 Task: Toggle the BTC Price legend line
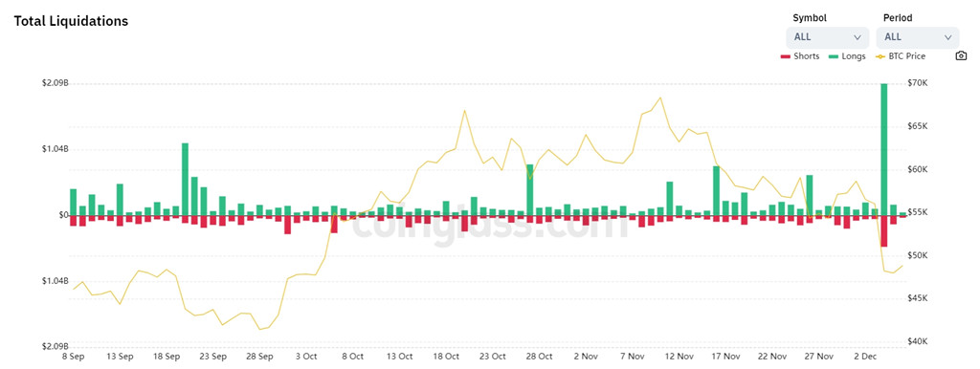point(901,56)
